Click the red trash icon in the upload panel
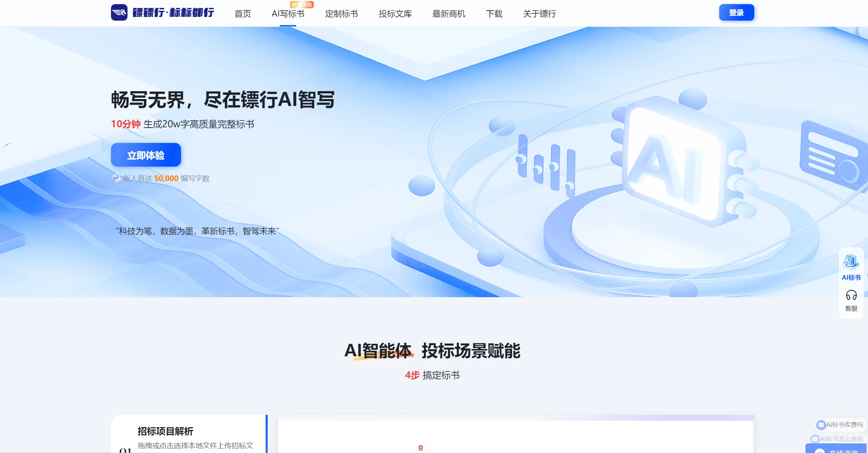Image resolution: width=868 pixels, height=453 pixels. [x=421, y=448]
